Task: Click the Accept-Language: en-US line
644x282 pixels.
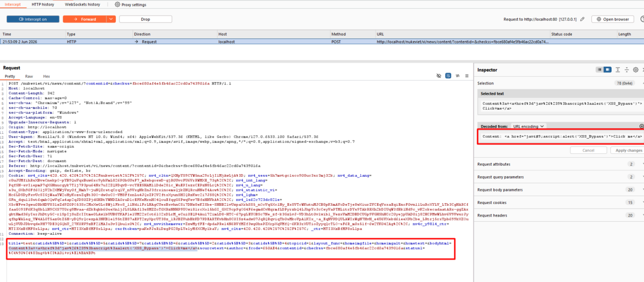Action: pyautogui.click(x=35, y=117)
